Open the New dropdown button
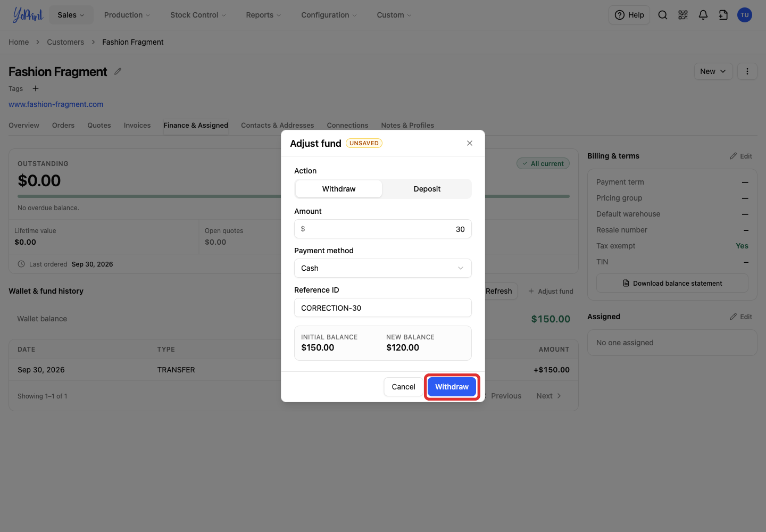Image resolution: width=766 pixels, height=532 pixels. click(713, 71)
